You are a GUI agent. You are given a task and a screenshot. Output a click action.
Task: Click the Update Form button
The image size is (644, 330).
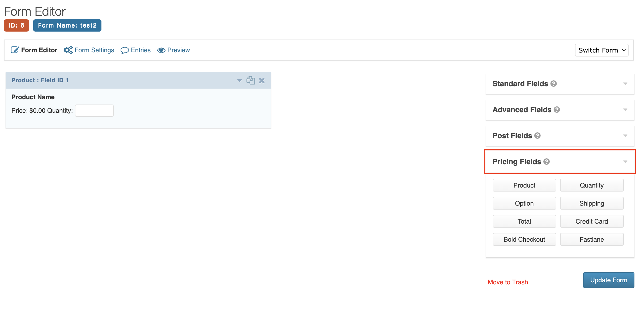click(609, 280)
